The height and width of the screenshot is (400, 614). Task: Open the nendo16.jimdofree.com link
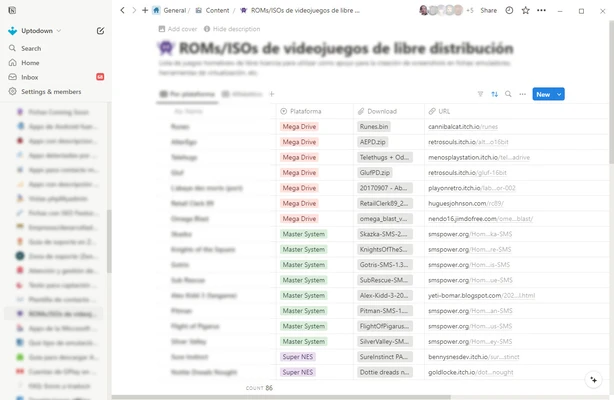480,219
